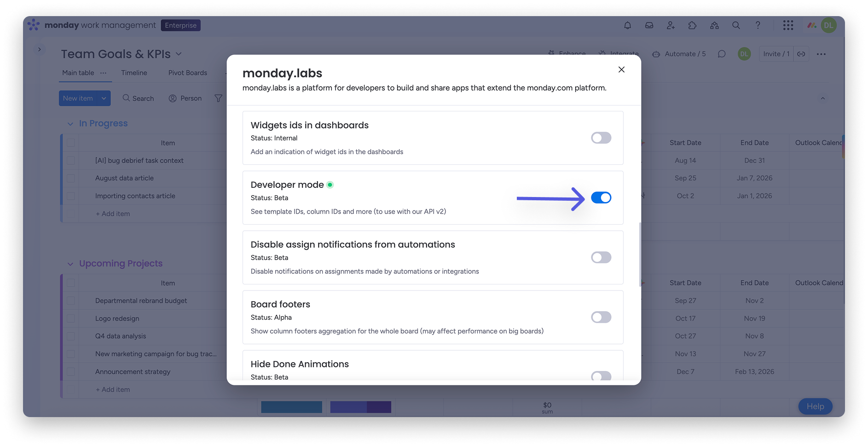Expand the left sidebar with the chevron
Screen dimensions: 868x447
(40, 49)
